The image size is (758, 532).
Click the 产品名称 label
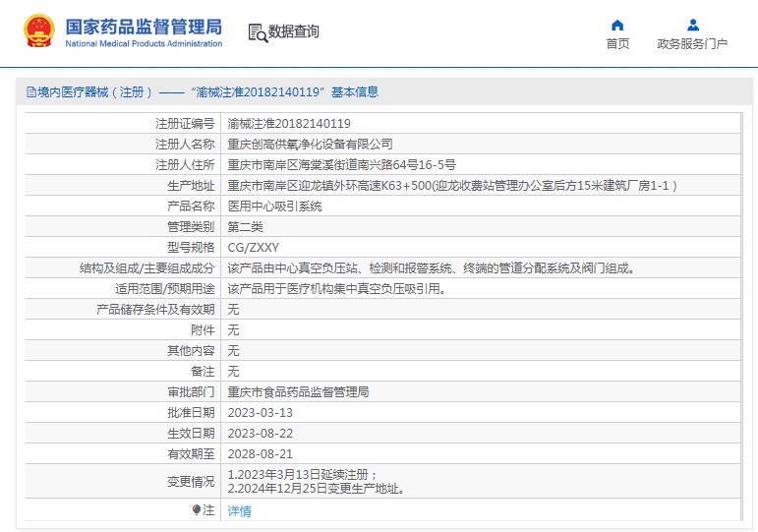click(x=191, y=207)
